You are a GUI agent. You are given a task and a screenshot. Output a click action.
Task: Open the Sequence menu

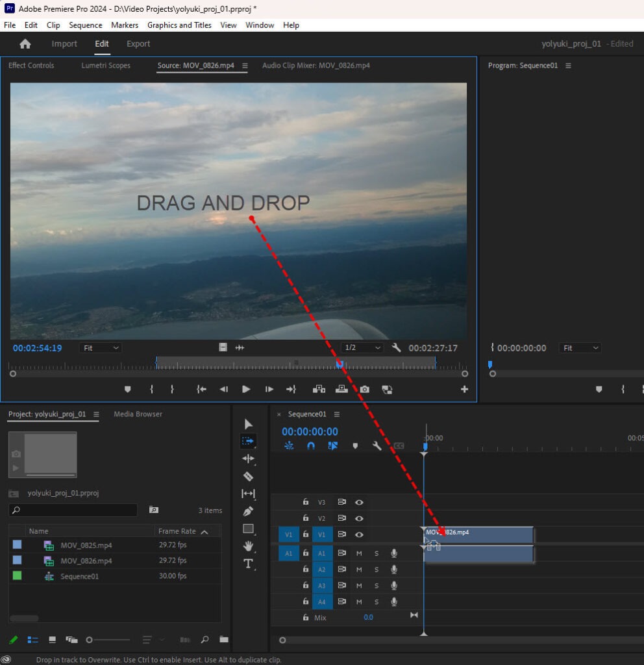click(86, 25)
